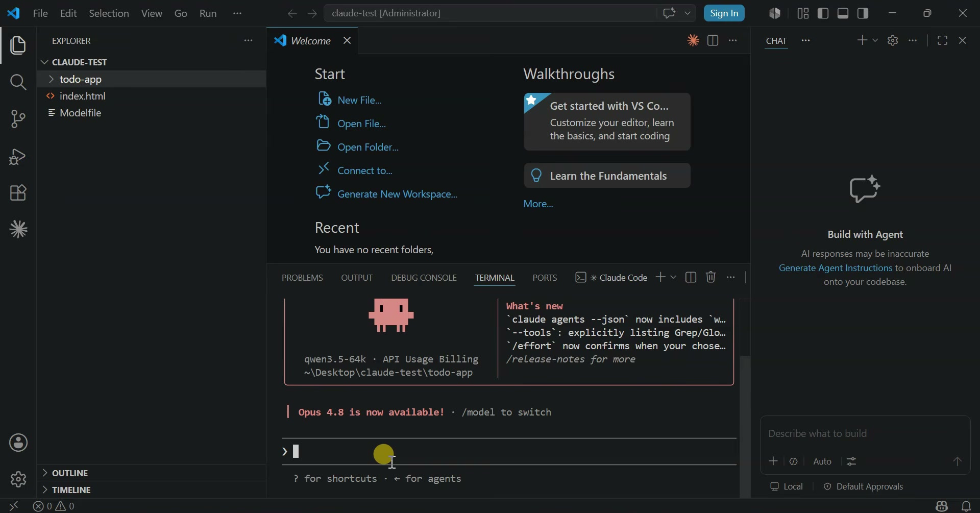The width and height of the screenshot is (980, 513).
Task: Click the Generate Agent Instructions link
Action: [x=836, y=268]
